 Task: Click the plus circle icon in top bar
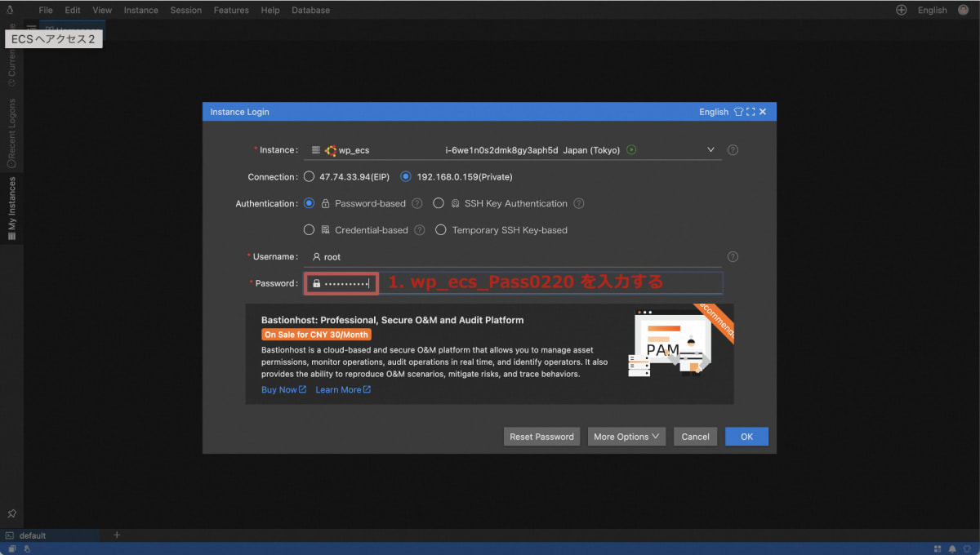[x=902, y=11]
